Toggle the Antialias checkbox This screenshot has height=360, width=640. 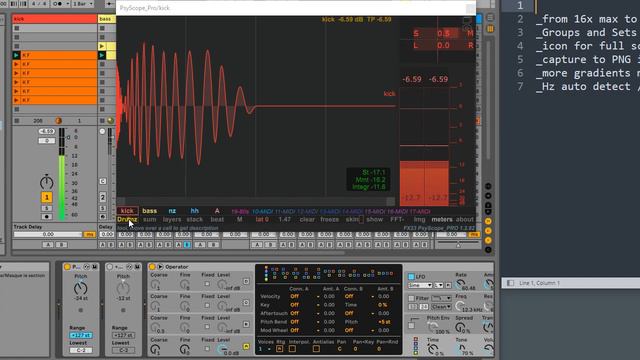tap(316, 349)
